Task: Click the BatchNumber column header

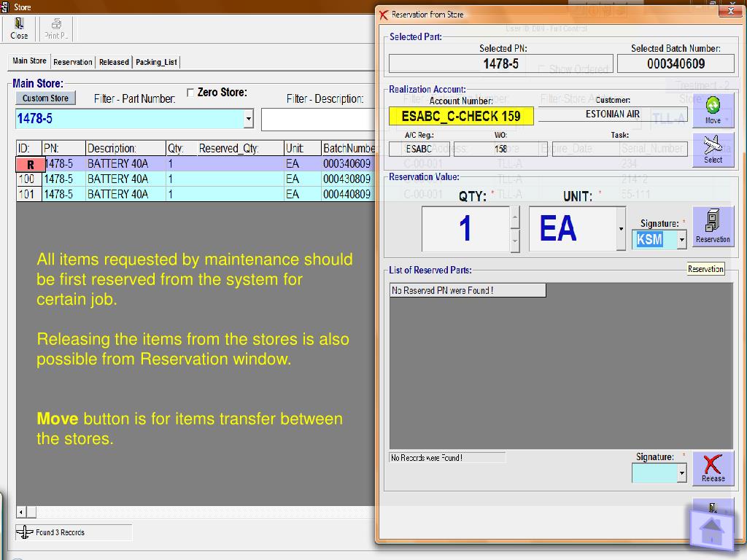Action: click(348, 149)
